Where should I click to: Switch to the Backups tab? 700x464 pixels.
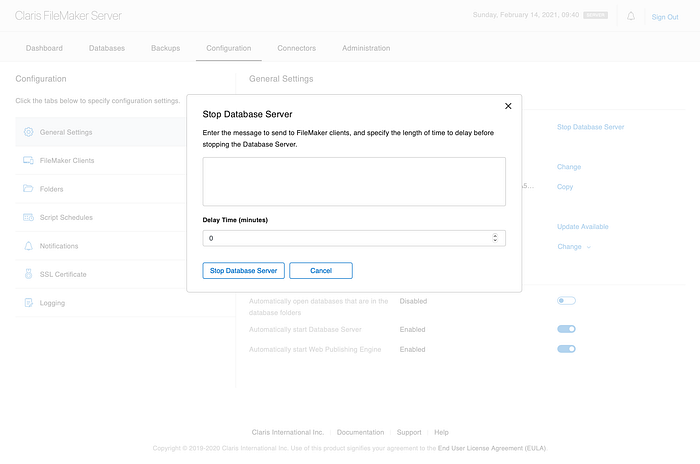tap(166, 48)
